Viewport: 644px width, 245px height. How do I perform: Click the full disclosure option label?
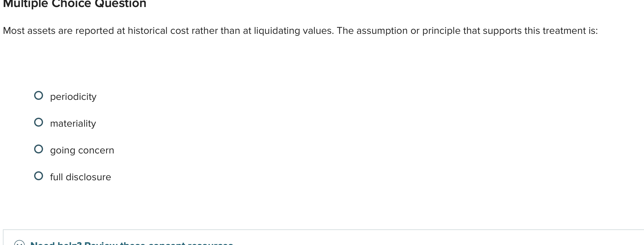(80, 177)
